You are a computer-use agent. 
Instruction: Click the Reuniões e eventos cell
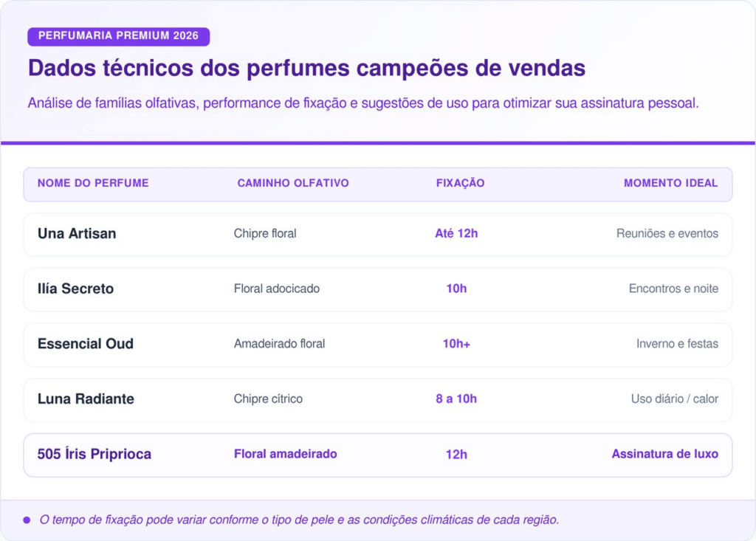pos(667,233)
